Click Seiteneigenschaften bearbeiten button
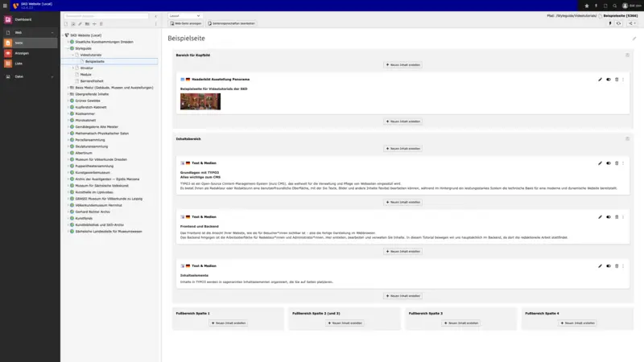 pos(232,23)
